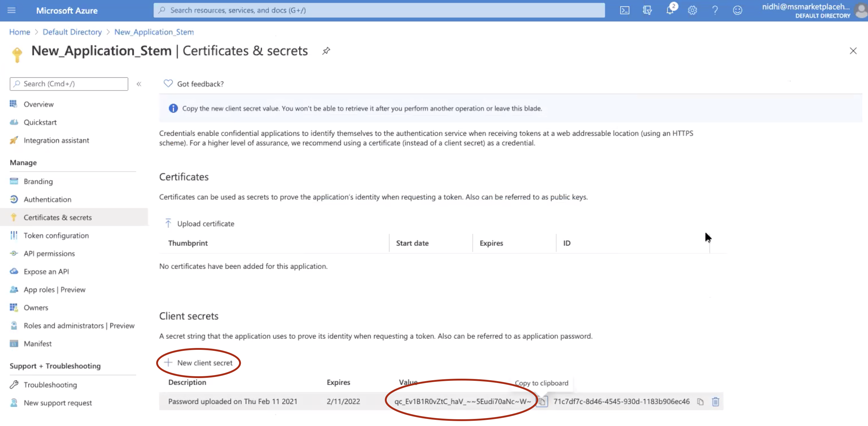
Task: Click the secret description Password uploaded row
Action: pos(232,401)
